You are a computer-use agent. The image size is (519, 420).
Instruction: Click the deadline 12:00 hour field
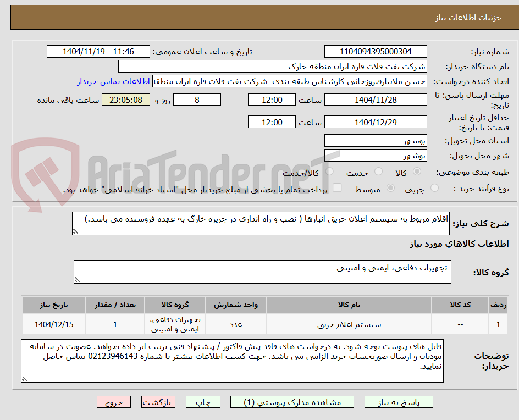coord(272,100)
